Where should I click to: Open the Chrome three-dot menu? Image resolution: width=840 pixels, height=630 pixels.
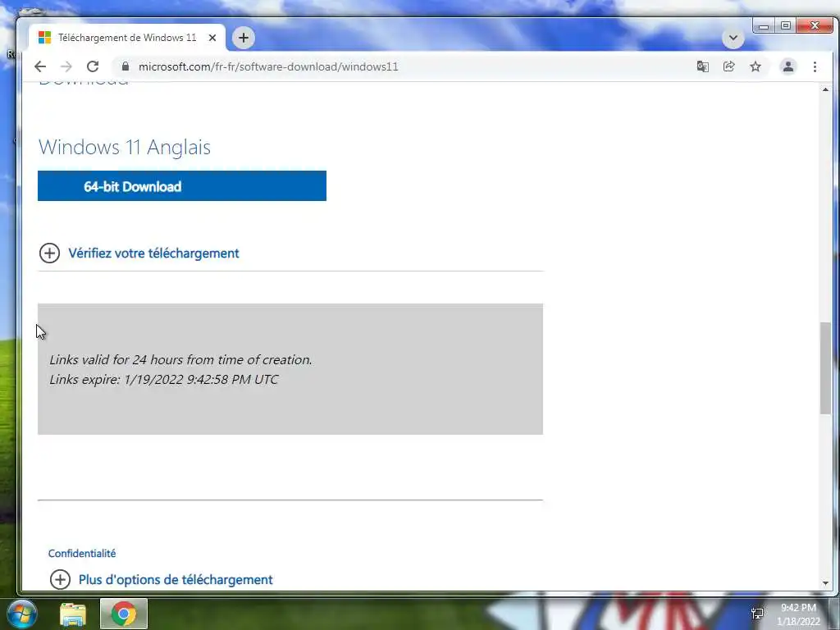pos(815,66)
